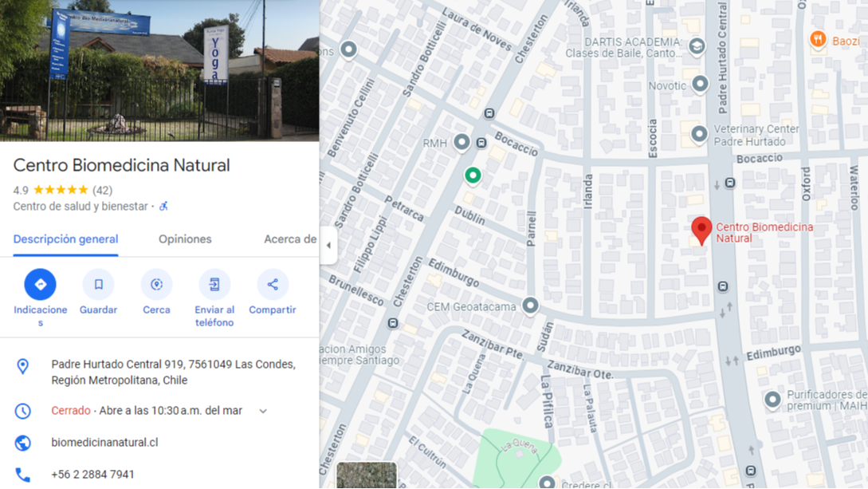Select Novotic map marker

(701, 85)
